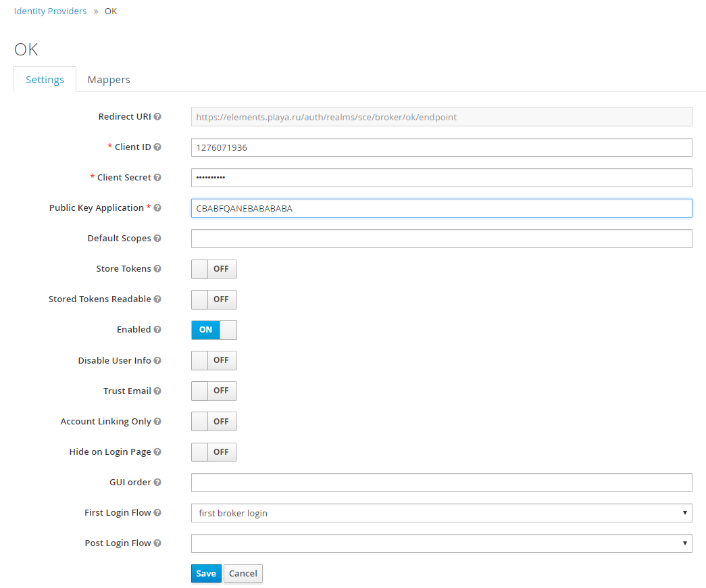
Task: Disable the Enabled toggle switch
Action: pos(213,330)
